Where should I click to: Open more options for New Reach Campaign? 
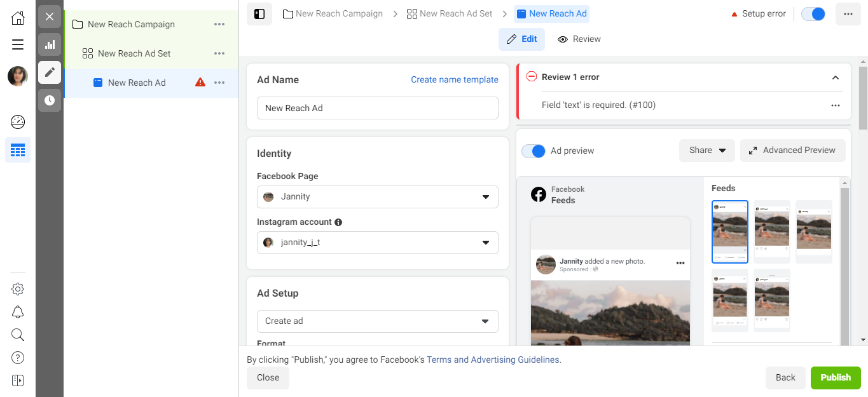click(219, 24)
